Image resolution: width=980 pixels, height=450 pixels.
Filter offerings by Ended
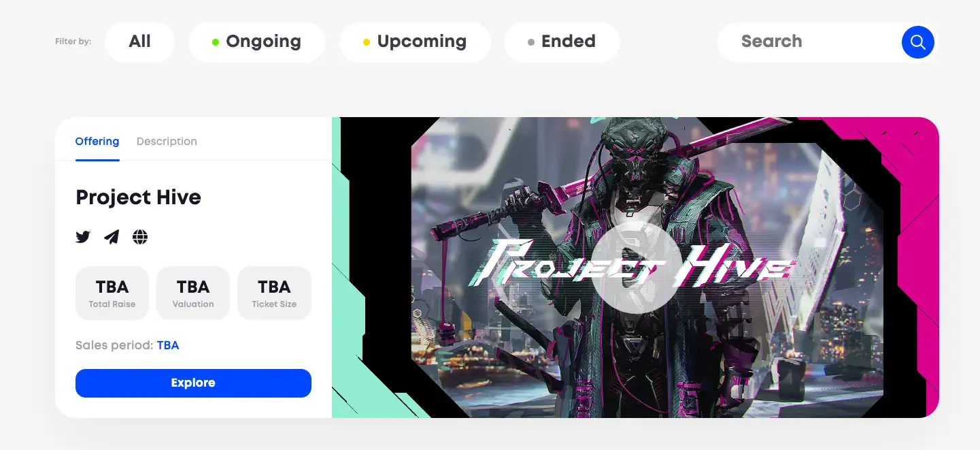(x=562, y=42)
